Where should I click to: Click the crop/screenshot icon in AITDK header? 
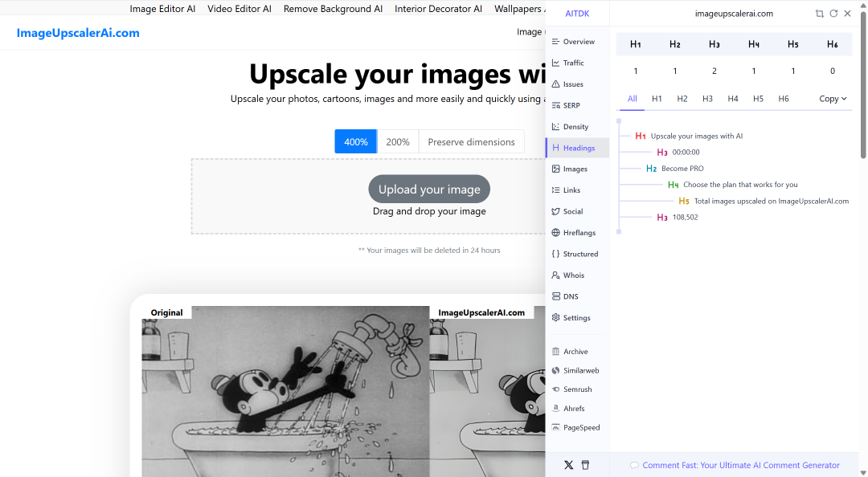819,14
